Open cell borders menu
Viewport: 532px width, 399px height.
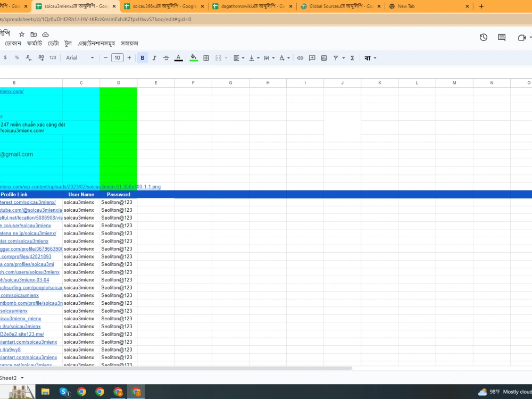pos(206,58)
